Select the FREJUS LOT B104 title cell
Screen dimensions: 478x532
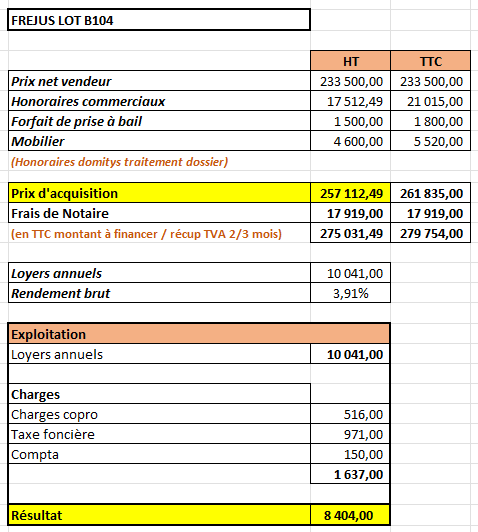[159, 20]
